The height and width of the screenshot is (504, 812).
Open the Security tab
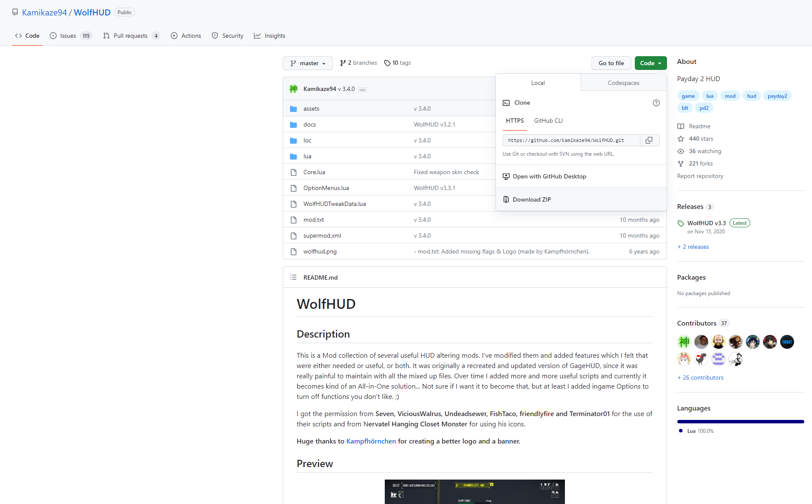[x=228, y=36]
